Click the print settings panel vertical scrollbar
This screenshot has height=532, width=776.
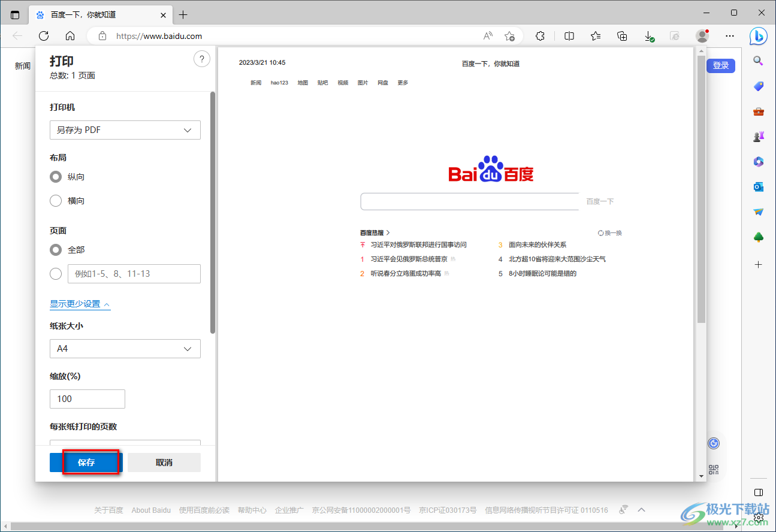[212, 213]
